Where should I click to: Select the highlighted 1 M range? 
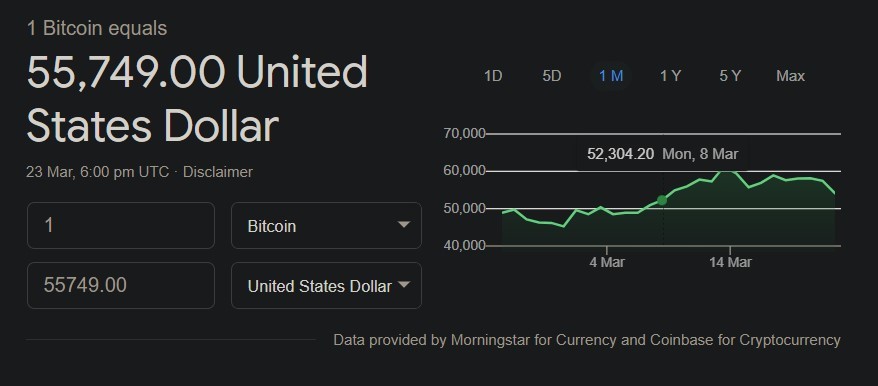click(x=611, y=76)
